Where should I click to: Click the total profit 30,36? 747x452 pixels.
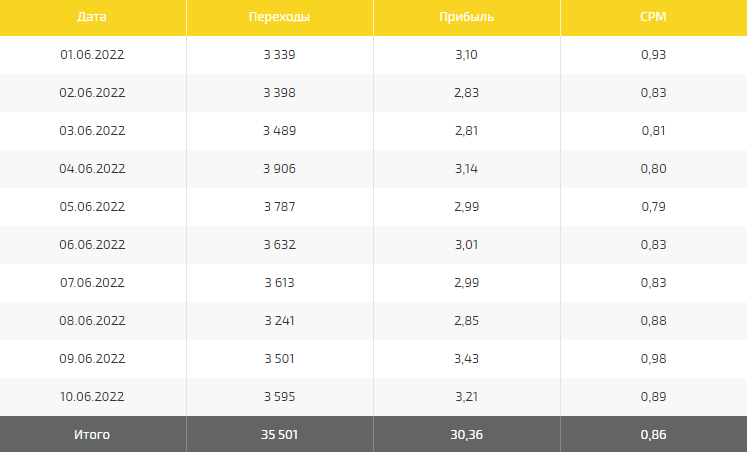(466, 434)
